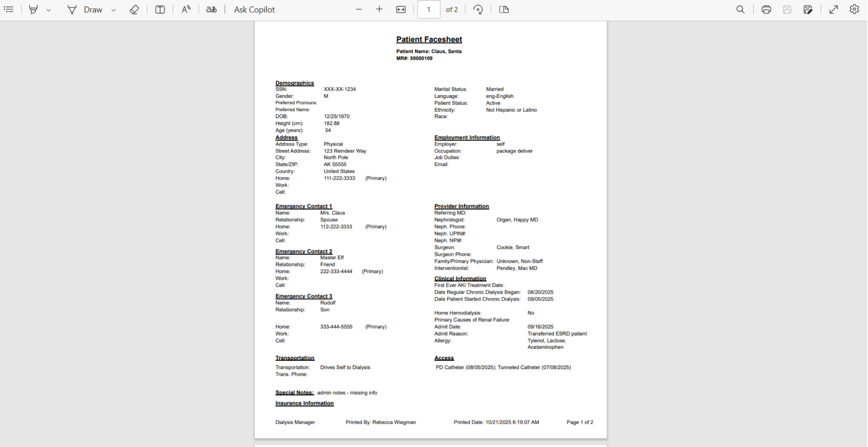Open the Translate tool
This screenshot has width=868, height=447.
212,9
